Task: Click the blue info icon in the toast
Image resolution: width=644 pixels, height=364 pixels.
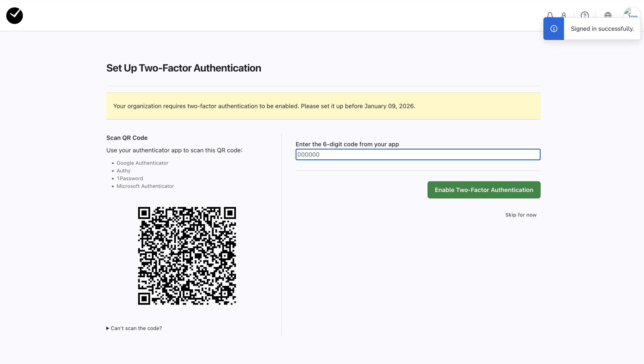Action: [x=554, y=29]
